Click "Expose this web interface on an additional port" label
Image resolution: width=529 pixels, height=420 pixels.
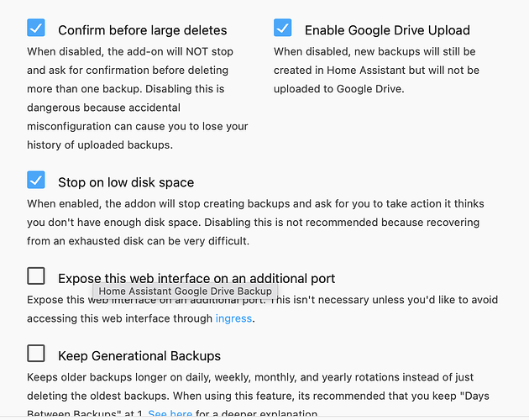[x=196, y=278]
